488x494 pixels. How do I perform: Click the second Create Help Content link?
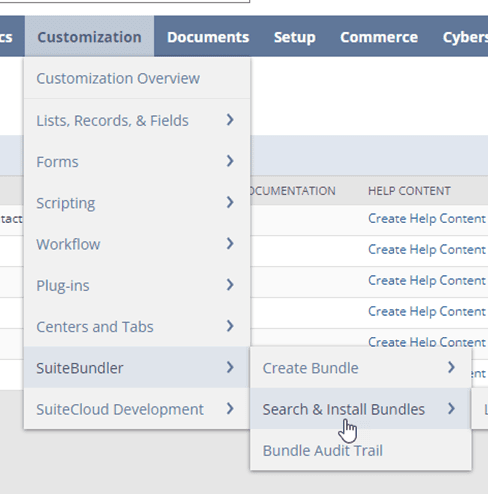(x=427, y=250)
